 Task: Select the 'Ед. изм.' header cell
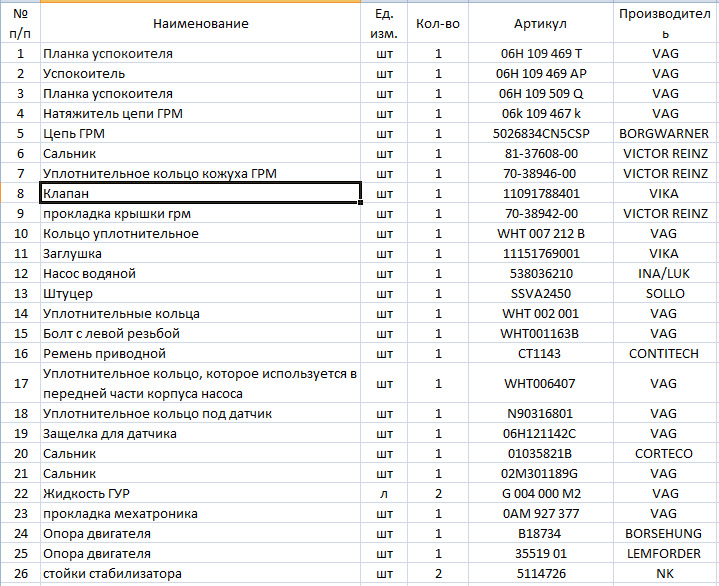pos(384,23)
